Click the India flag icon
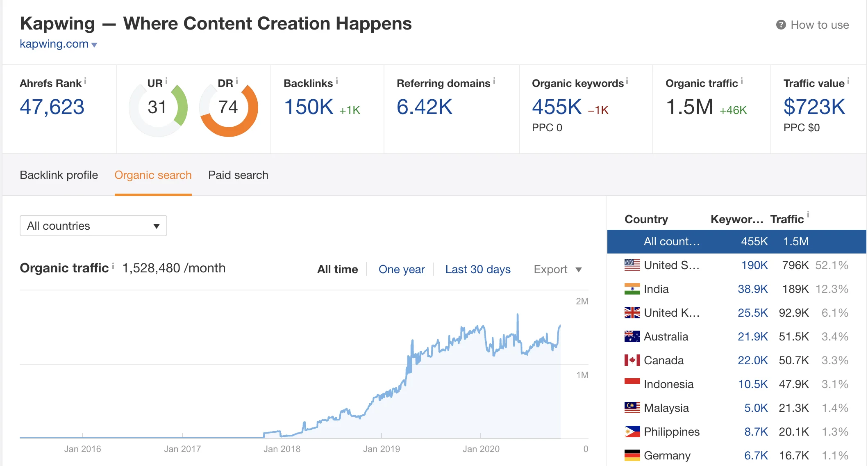Screen dimensions: 868x466 point(632,289)
